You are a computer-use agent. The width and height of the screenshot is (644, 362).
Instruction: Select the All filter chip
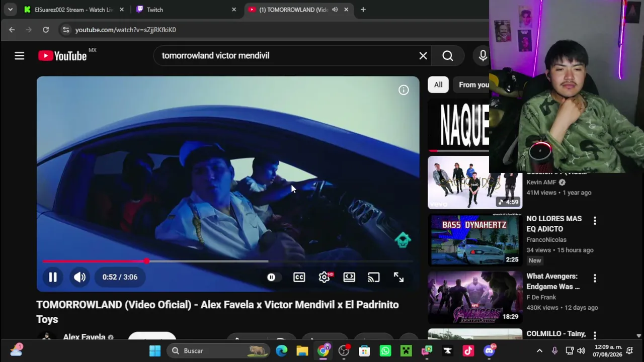[438, 85]
